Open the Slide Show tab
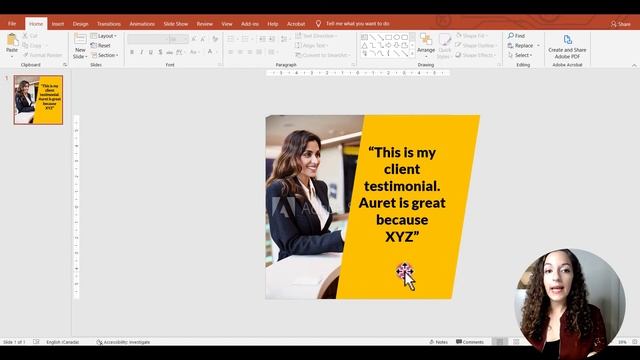The height and width of the screenshot is (360, 640). click(x=176, y=24)
